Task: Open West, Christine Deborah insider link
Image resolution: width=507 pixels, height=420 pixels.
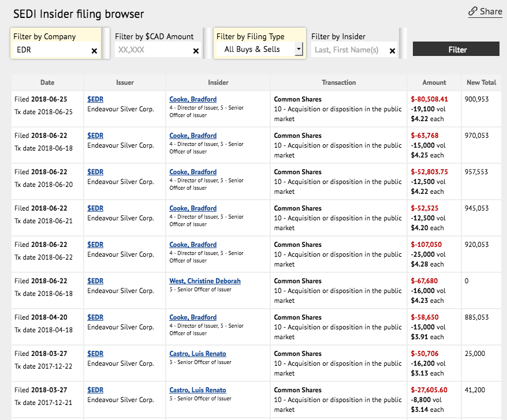Action: coord(205,281)
